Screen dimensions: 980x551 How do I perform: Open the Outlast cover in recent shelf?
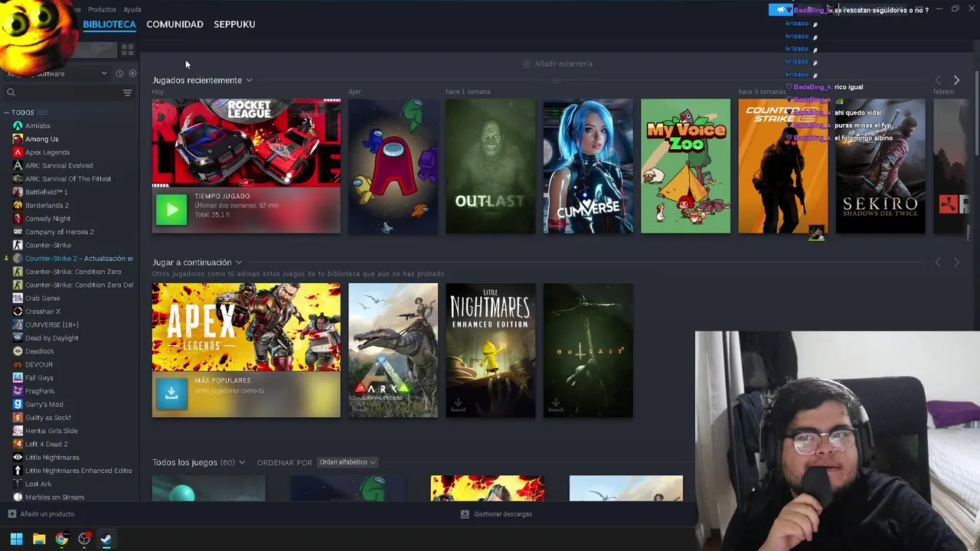click(491, 166)
